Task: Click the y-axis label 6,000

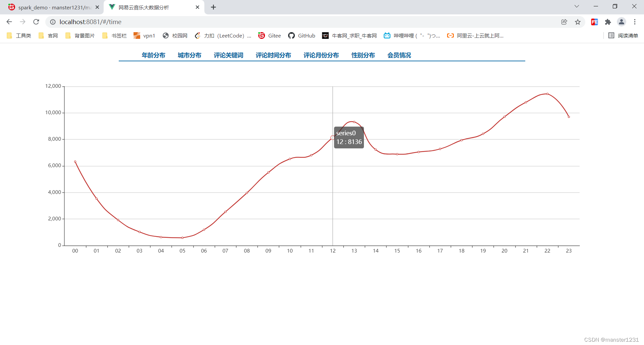Action: (54, 165)
